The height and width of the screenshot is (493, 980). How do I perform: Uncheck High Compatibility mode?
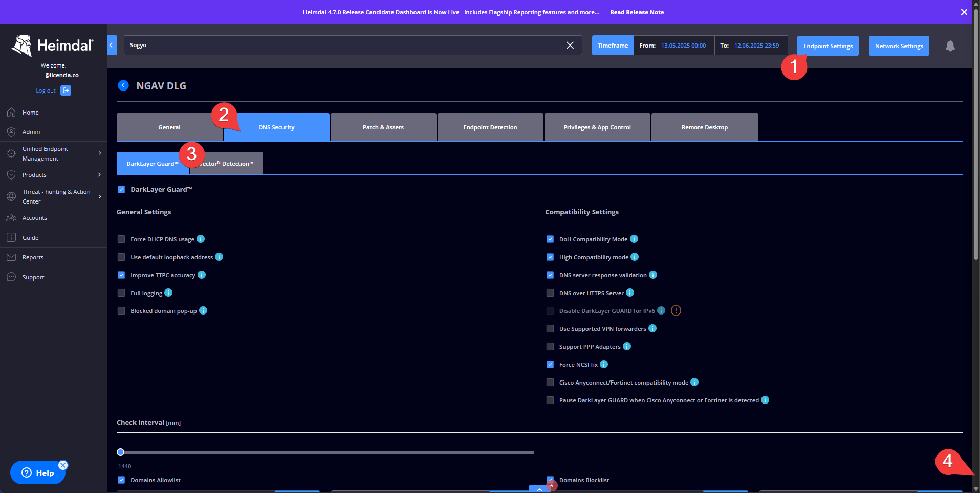(550, 257)
